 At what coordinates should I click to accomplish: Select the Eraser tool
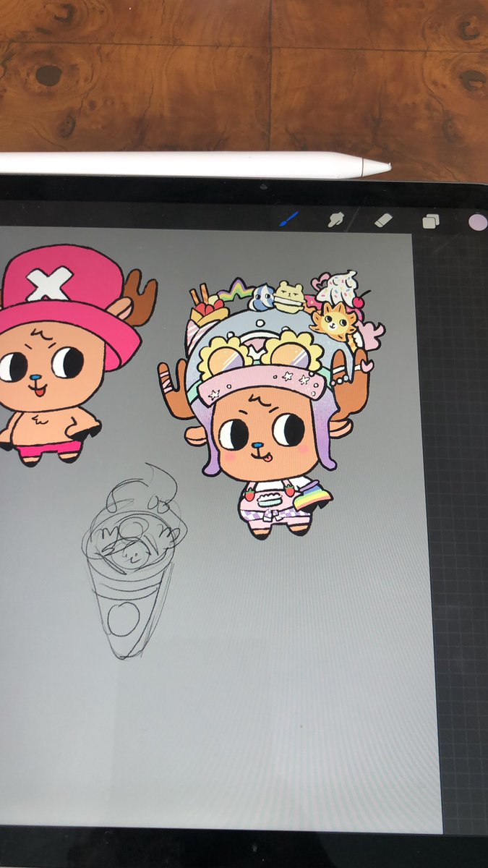[x=384, y=218]
